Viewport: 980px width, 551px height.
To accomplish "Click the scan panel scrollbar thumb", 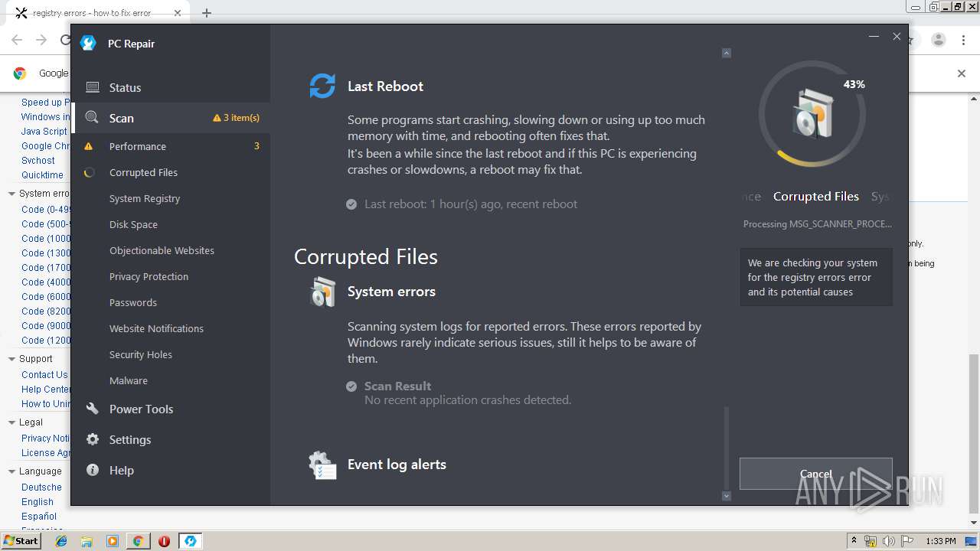I will click(x=727, y=448).
